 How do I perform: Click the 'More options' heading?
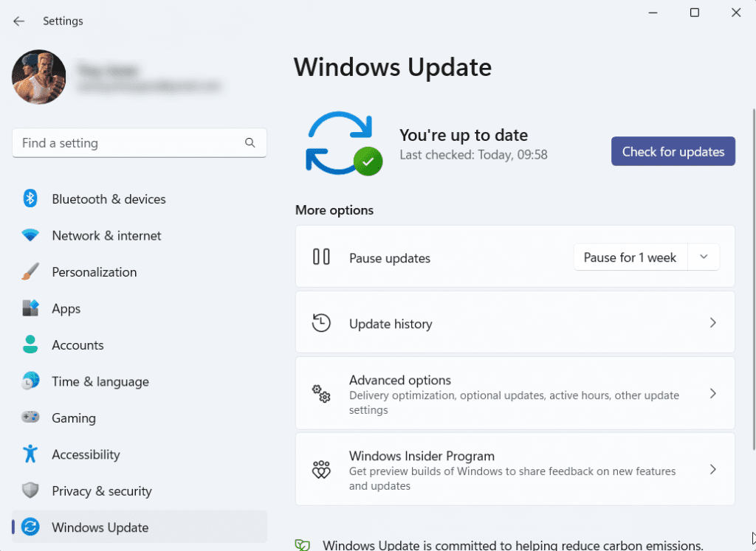pyautogui.click(x=334, y=210)
